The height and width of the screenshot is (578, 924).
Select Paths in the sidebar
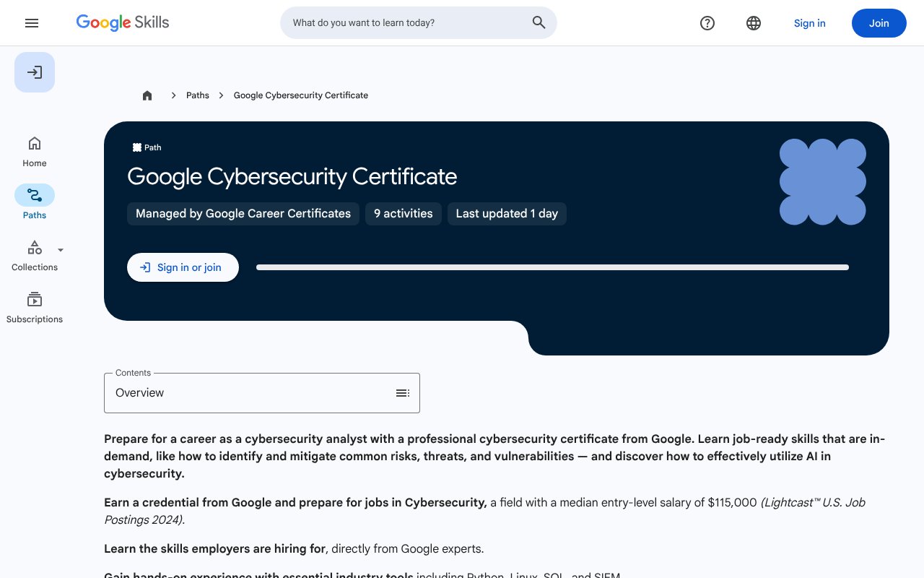pos(35,202)
